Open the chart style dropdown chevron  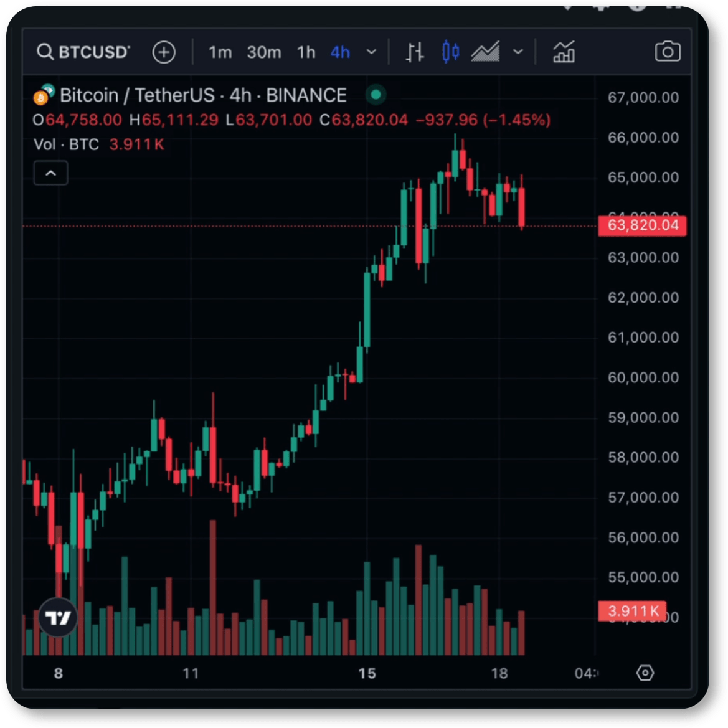pos(518,52)
